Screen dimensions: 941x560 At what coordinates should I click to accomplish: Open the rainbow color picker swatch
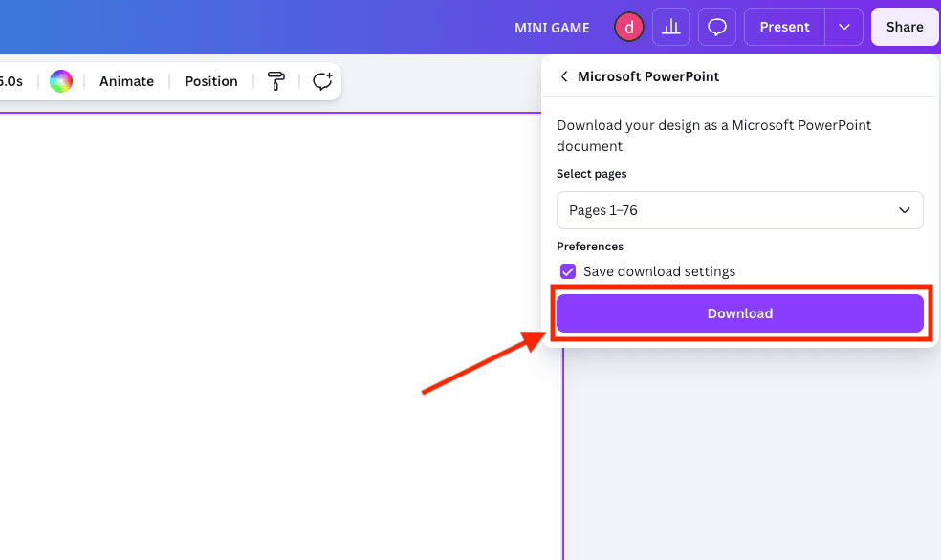pyautogui.click(x=61, y=81)
